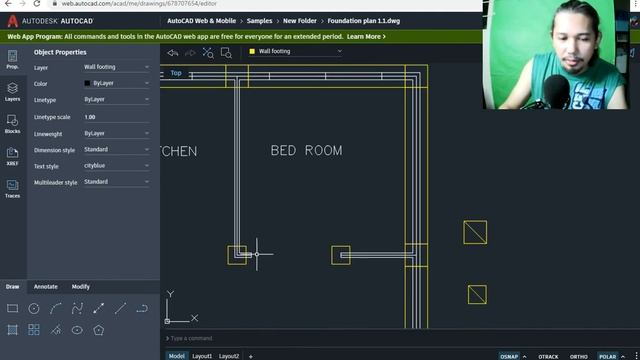
Task: Open the Color ByLayer dropdown
Action: pyautogui.click(x=116, y=83)
